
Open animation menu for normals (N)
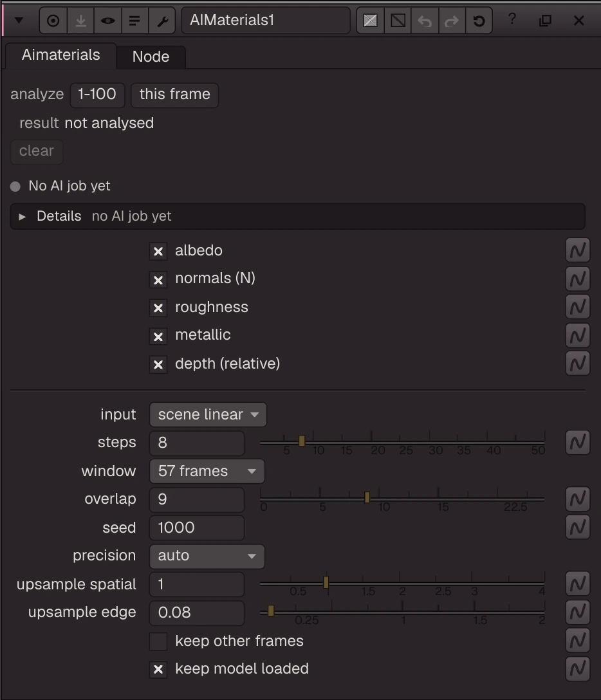coord(578,279)
